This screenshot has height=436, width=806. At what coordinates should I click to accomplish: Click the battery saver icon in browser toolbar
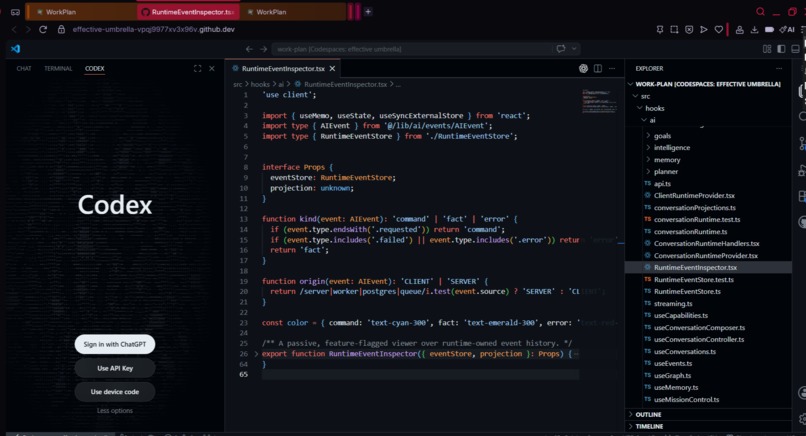tap(769, 29)
